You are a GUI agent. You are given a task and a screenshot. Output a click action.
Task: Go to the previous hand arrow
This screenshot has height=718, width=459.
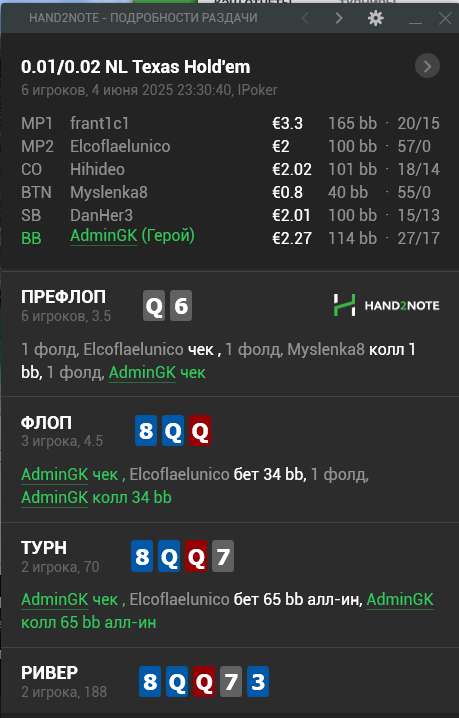(305, 18)
